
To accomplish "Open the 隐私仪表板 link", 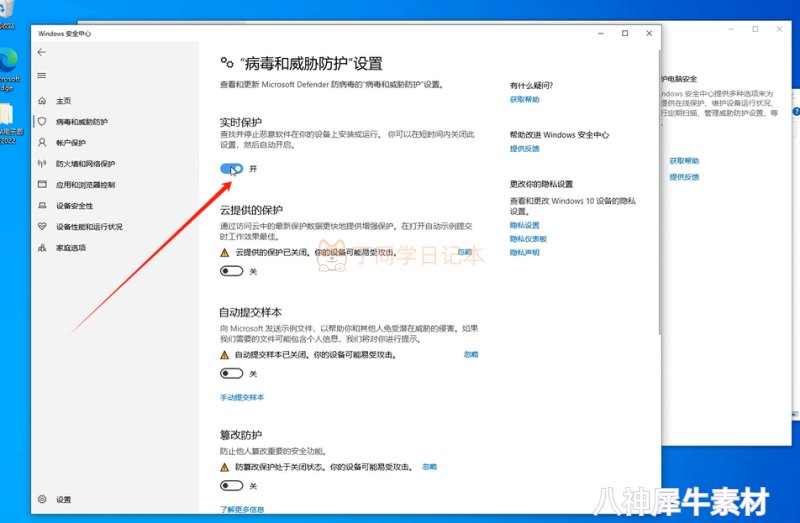I will (528, 239).
